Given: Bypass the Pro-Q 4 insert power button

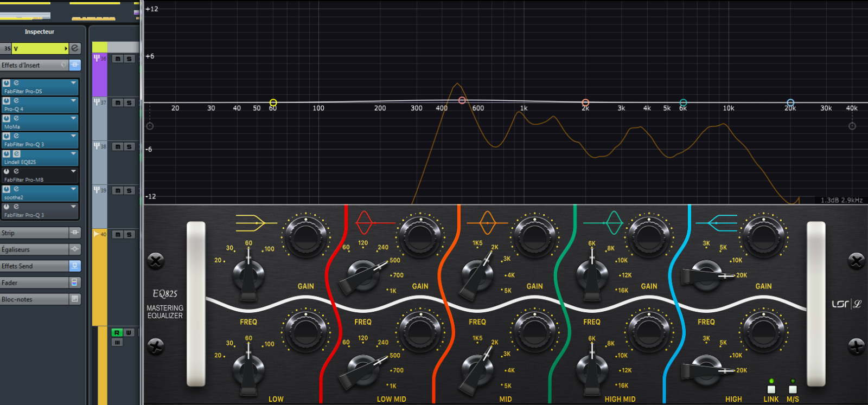Looking at the screenshot, I should pos(7,101).
